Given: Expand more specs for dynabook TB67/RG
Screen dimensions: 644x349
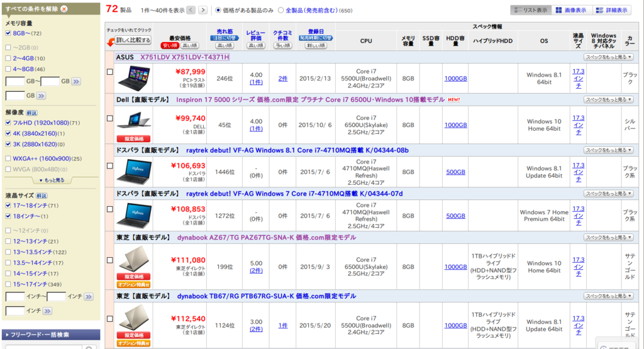Looking at the screenshot, I should pyautogui.click(x=609, y=296).
